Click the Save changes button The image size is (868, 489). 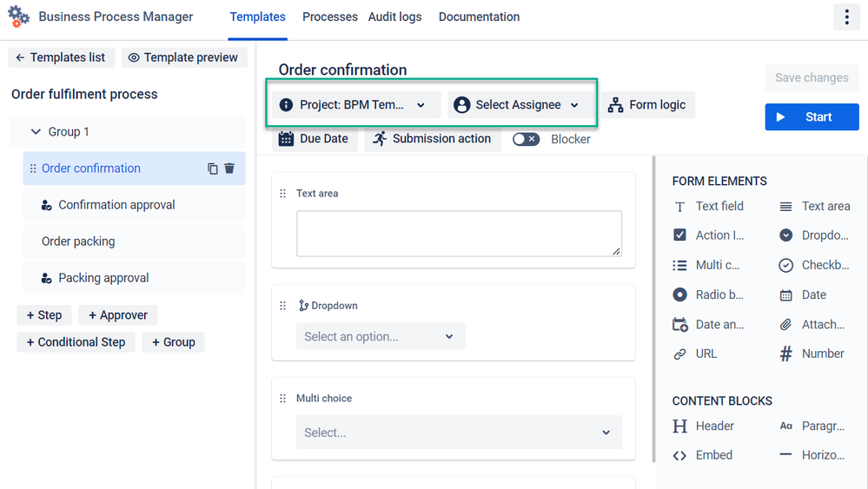812,78
